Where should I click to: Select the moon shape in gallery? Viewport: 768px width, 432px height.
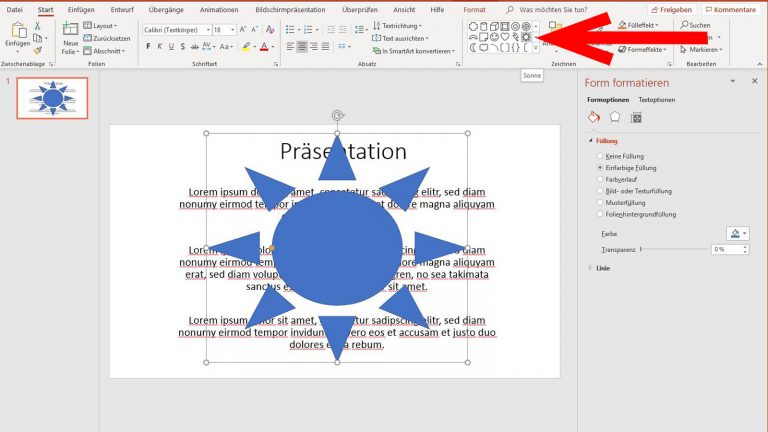473,48
